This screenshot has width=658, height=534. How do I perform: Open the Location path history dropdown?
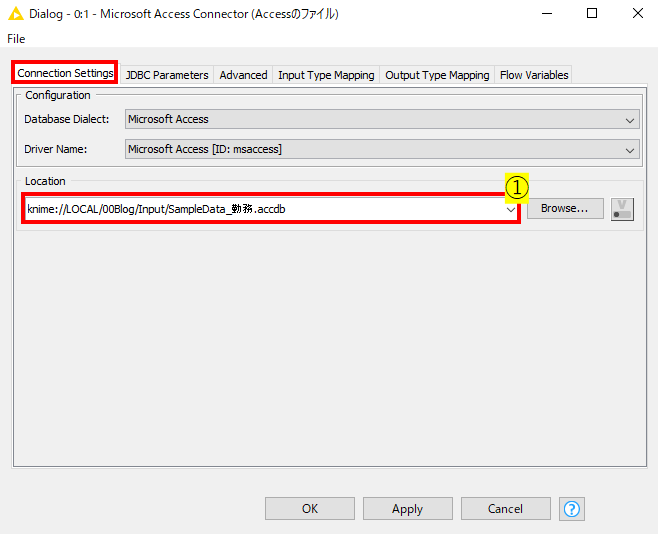[x=510, y=209]
